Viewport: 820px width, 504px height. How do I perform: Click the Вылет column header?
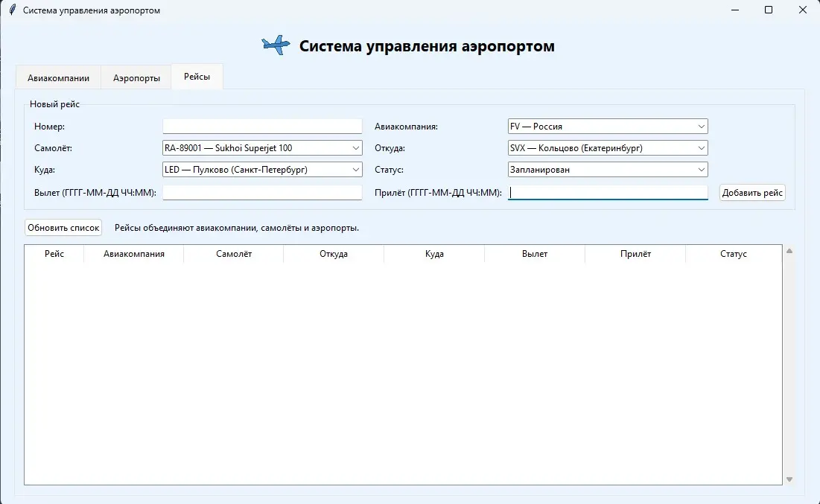[535, 254]
